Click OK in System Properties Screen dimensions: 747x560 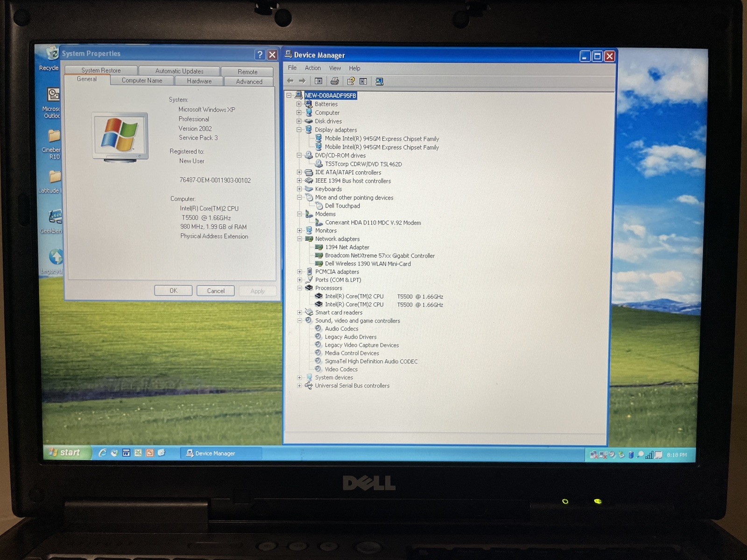[173, 290]
